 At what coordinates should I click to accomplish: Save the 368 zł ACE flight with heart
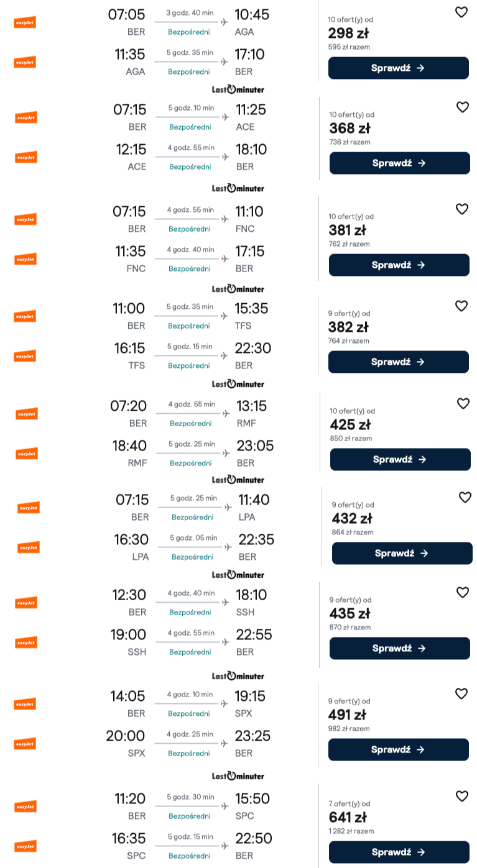[x=462, y=107]
